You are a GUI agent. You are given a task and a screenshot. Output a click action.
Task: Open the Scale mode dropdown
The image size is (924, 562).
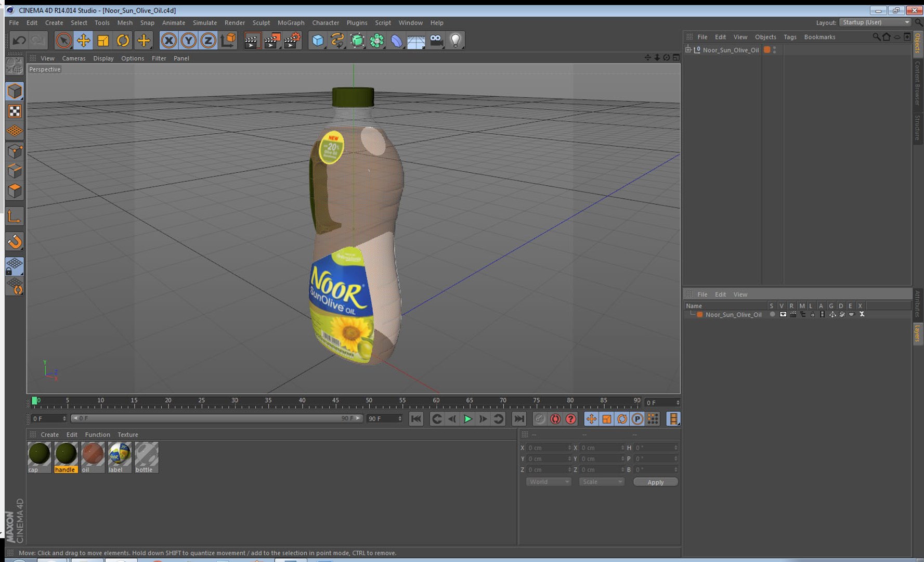point(602,482)
